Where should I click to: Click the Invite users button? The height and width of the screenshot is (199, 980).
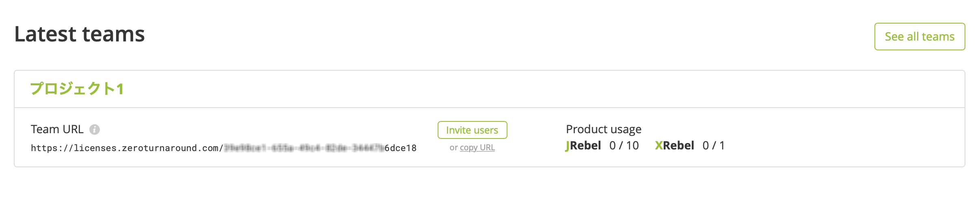click(x=472, y=130)
